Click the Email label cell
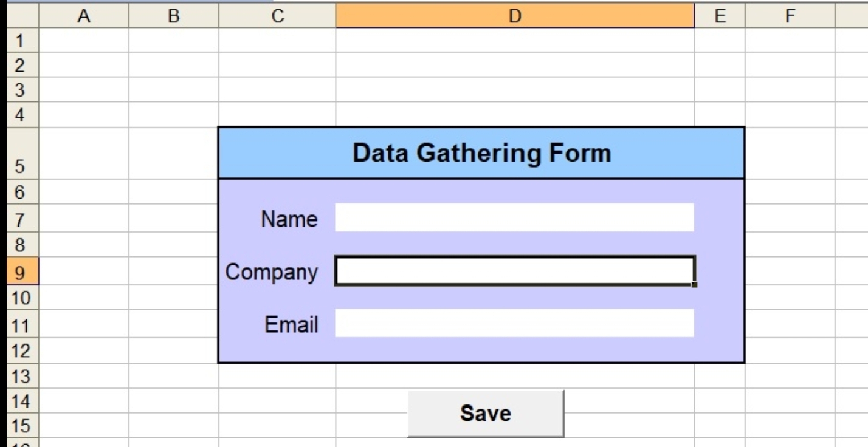Viewport: 868px width, 447px height. click(x=277, y=324)
